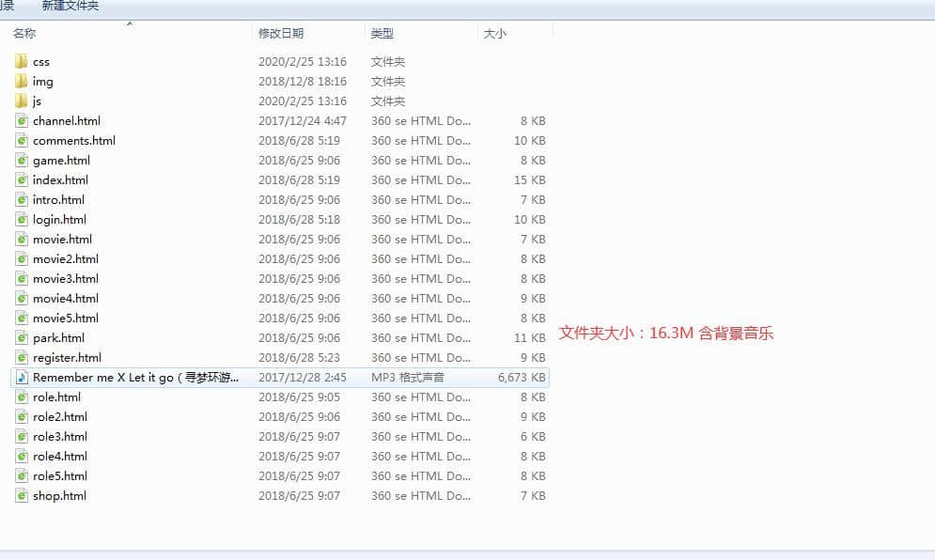Click the index.html file icon
The image size is (935, 560).
pos(22,179)
